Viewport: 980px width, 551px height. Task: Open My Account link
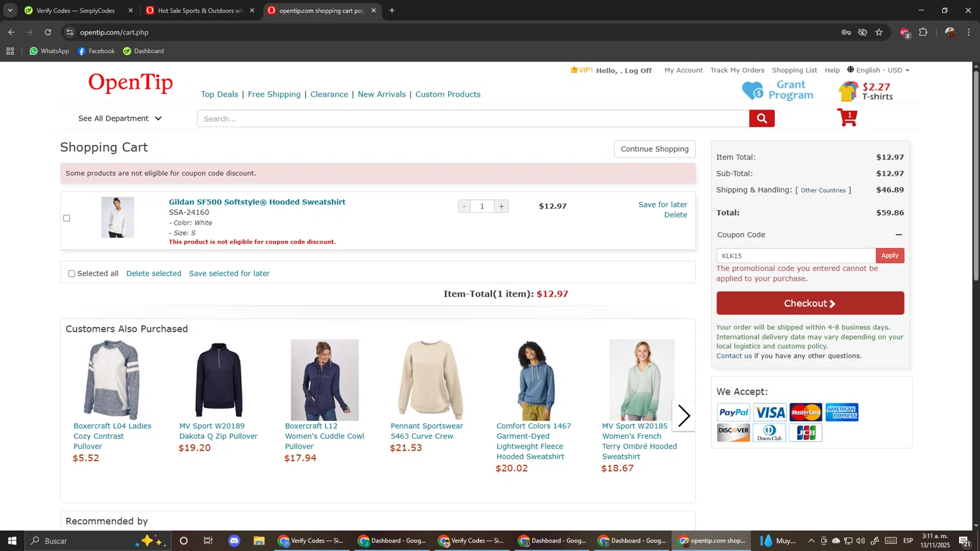683,71
